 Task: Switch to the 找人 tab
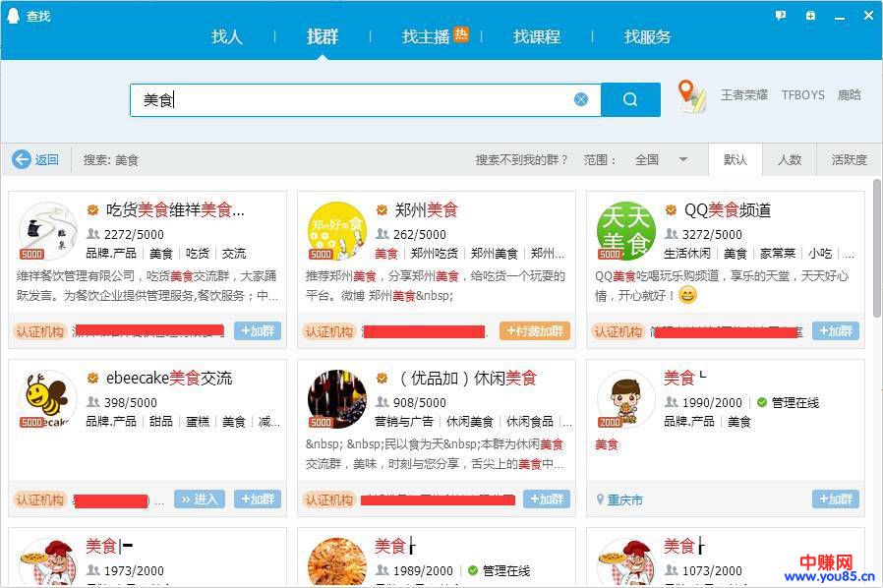226,36
